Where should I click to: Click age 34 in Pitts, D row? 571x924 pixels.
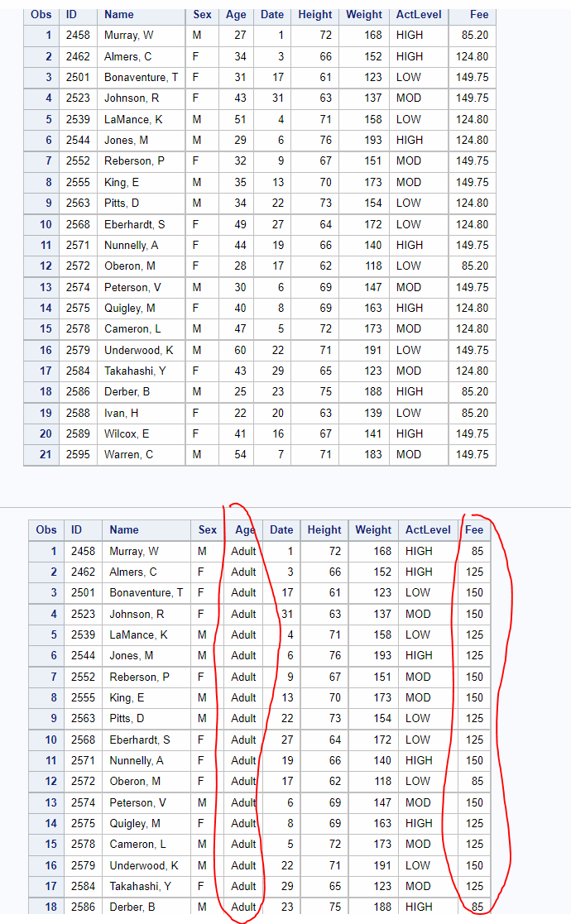(x=240, y=203)
